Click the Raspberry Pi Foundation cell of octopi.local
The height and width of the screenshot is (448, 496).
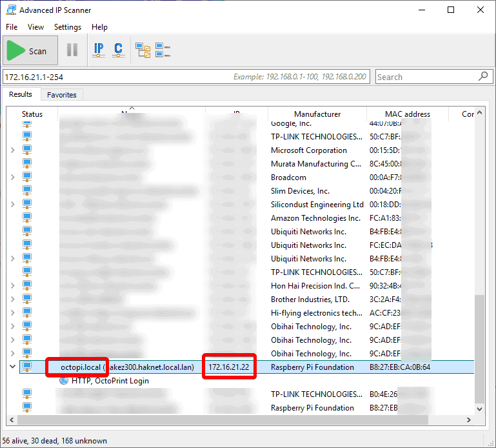(312, 367)
